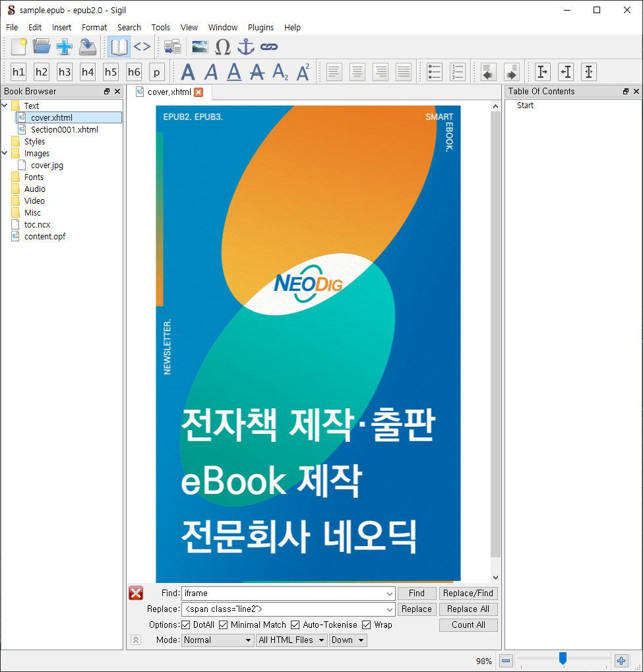
Task: Insert a numbered list
Action: point(458,72)
